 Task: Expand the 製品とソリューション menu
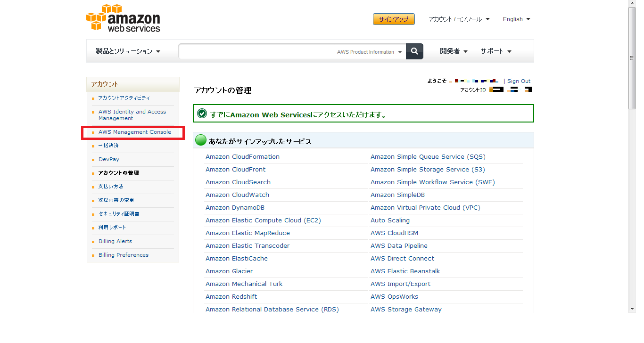coord(128,51)
